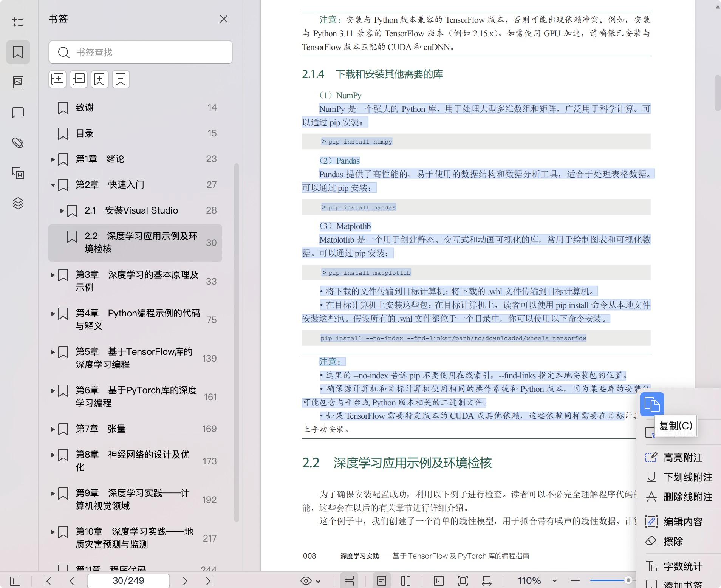Click the actual size icon
Image resolution: width=721 pixels, height=588 pixels.
pos(439,581)
